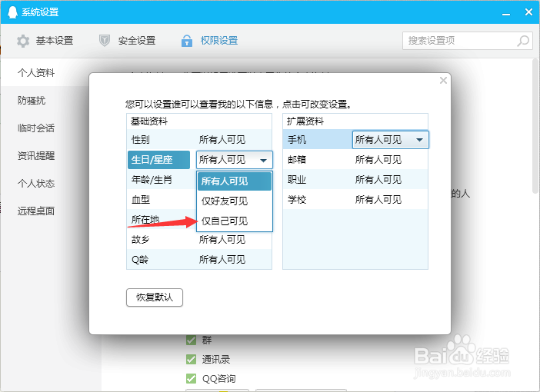Image resolution: width=540 pixels, height=392 pixels.
Task: Change the 性别 visibility setting
Action: (222, 140)
